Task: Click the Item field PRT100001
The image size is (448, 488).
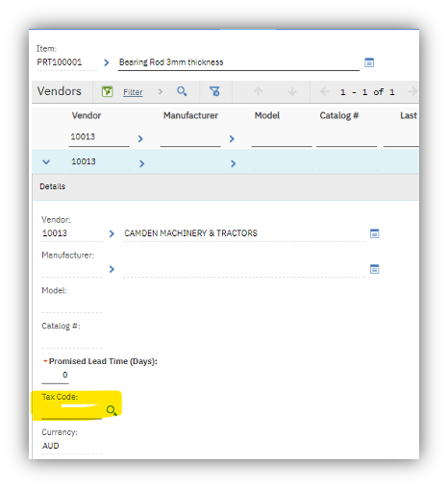Action: pyautogui.click(x=66, y=62)
